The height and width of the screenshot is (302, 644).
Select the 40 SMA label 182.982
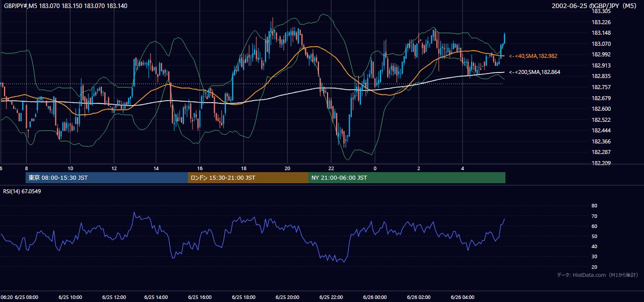pyautogui.click(x=533, y=56)
